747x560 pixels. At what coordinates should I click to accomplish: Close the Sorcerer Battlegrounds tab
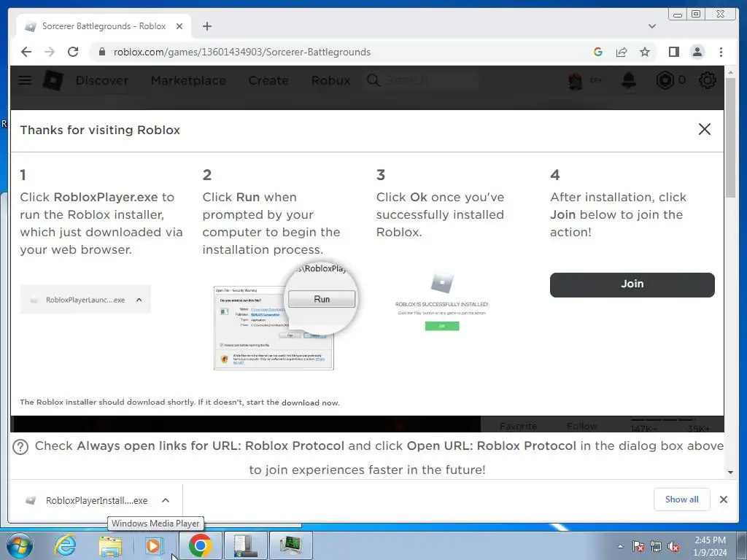point(179,26)
